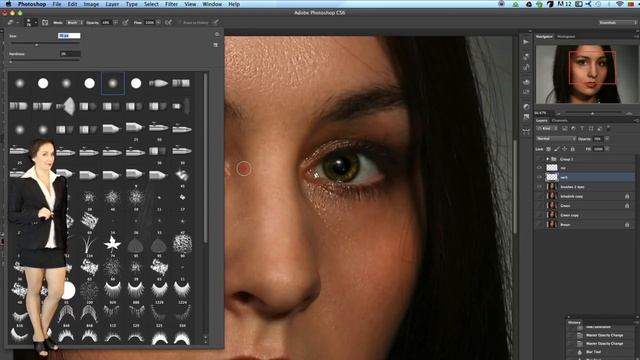This screenshot has height=360, width=640.
Task: Toggle the padlock on the Green layer row
Action: [x=627, y=206]
